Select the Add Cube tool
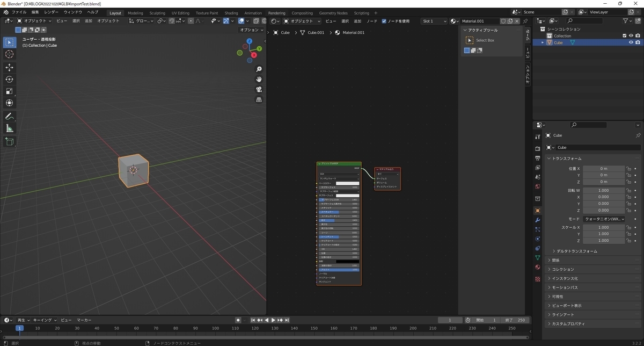This screenshot has width=644, height=346. (x=9, y=141)
